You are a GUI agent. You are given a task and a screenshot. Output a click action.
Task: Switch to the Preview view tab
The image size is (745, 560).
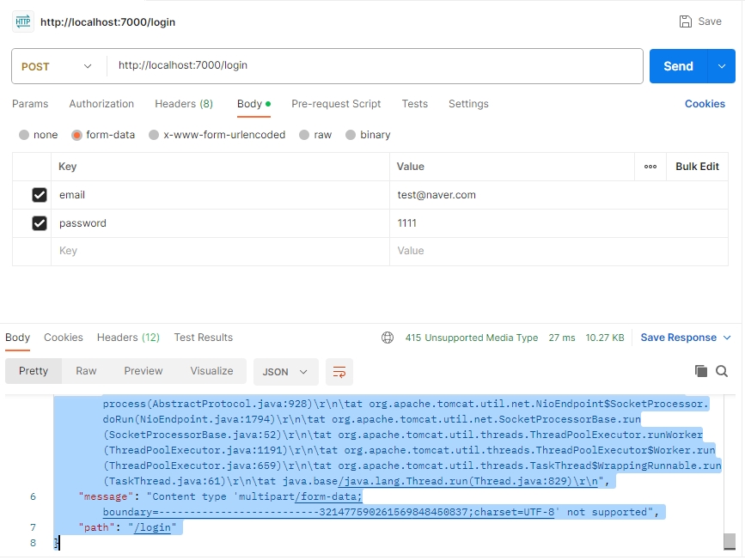pos(143,371)
